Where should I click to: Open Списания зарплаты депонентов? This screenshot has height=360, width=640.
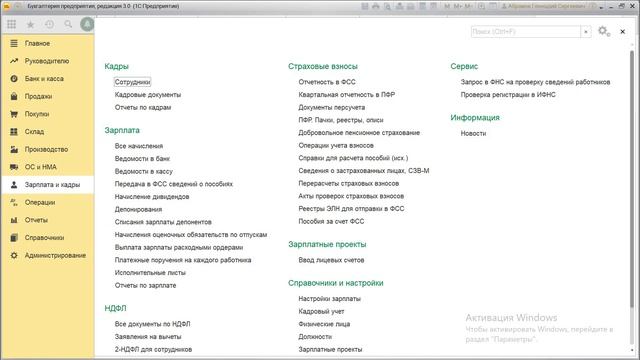[163, 222]
